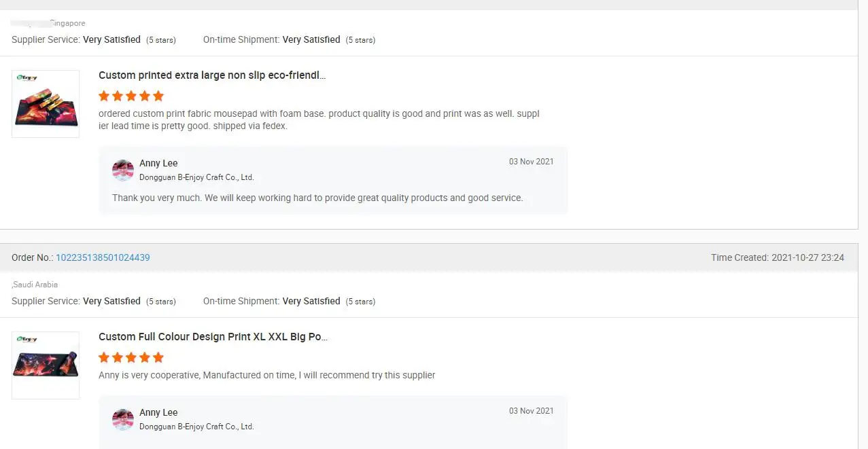Open order number 102235138501024439
Screen dimensions: 868x449
[103, 258]
